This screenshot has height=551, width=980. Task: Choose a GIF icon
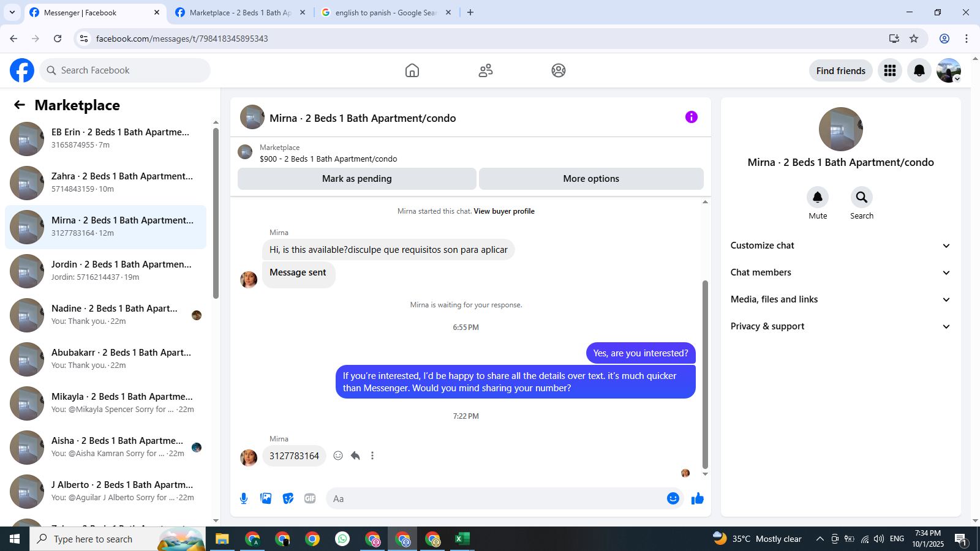[x=310, y=498]
